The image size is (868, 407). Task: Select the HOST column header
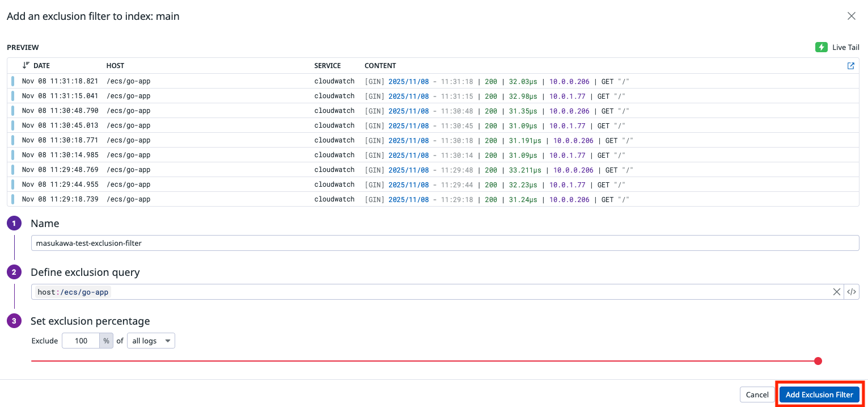pyautogui.click(x=115, y=66)
